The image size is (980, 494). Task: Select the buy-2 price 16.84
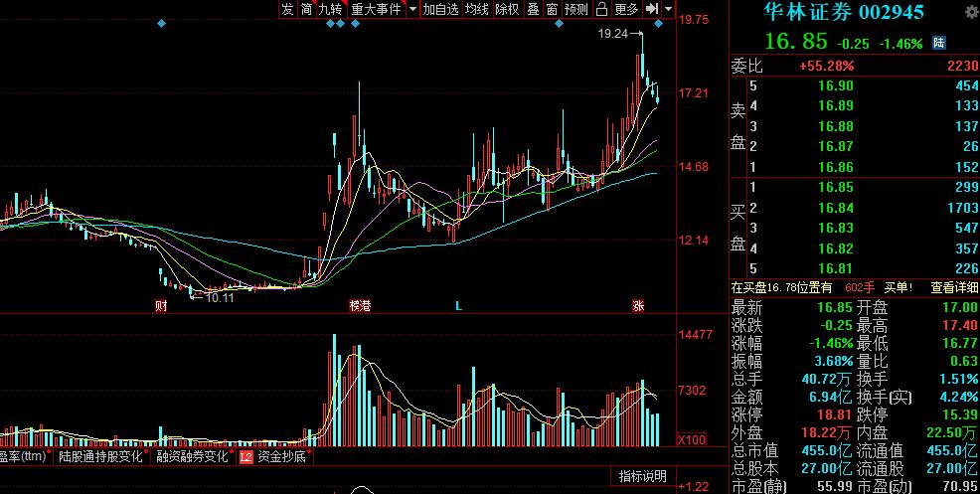pos(836,208)
